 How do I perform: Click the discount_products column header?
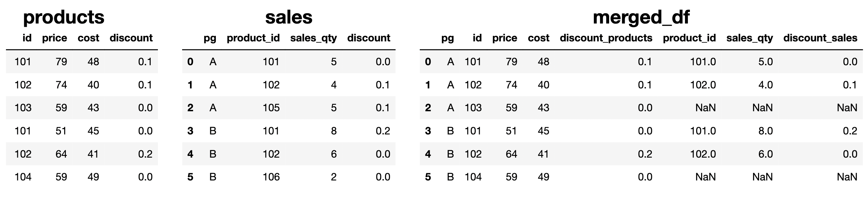click(x=606, y=38)
